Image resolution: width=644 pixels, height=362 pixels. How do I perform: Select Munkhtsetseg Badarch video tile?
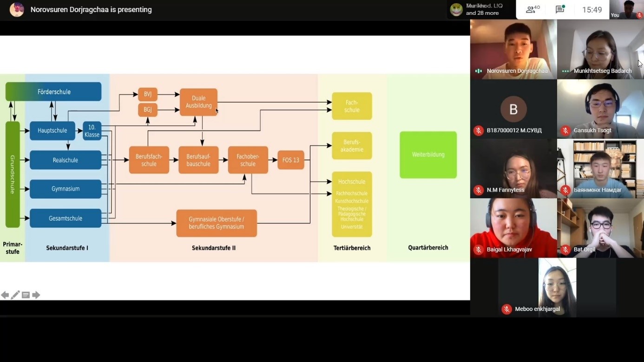tap(600, 49)
